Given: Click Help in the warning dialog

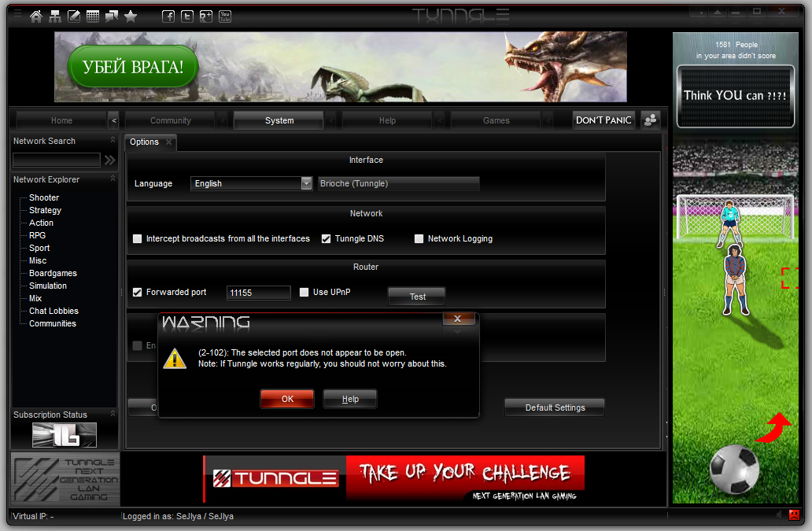Looking at the screenshot, I should pyautogui.click(x=350, y=399).
